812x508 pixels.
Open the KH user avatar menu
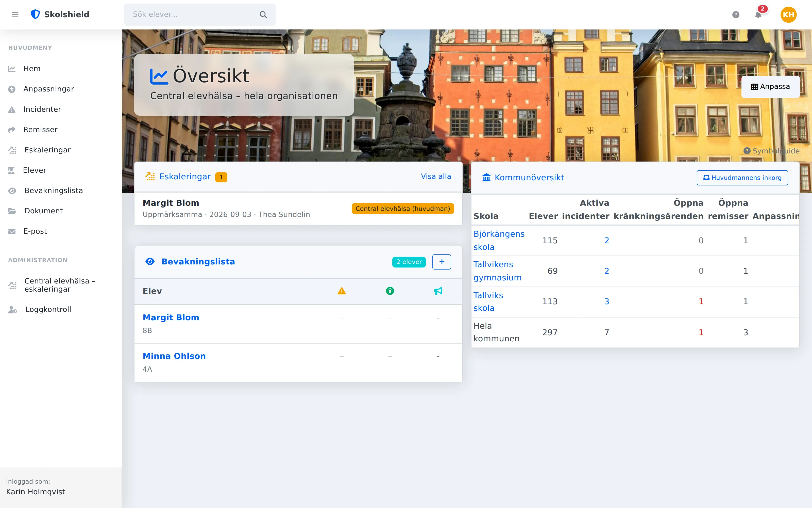(x=788, y=14)
